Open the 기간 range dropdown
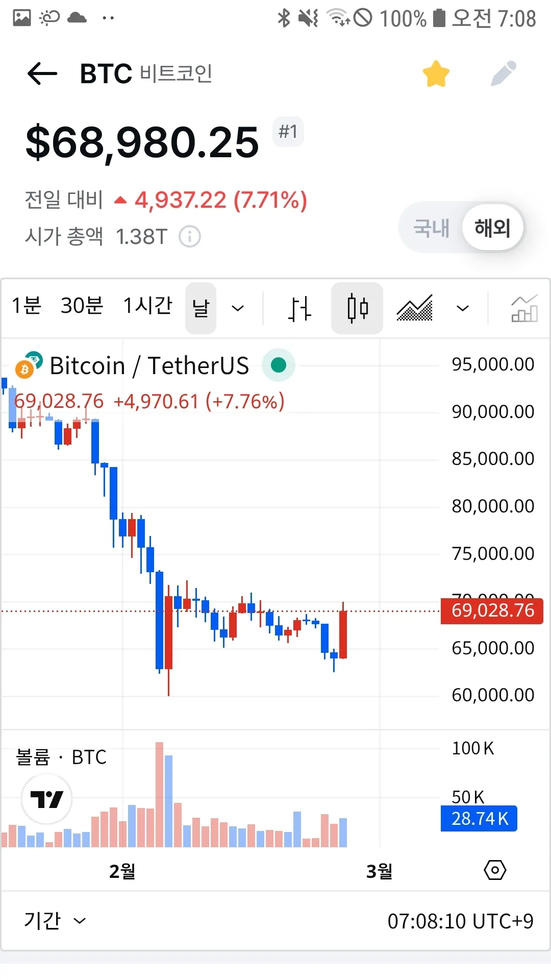Screen dimensions: 551x980 55,921
